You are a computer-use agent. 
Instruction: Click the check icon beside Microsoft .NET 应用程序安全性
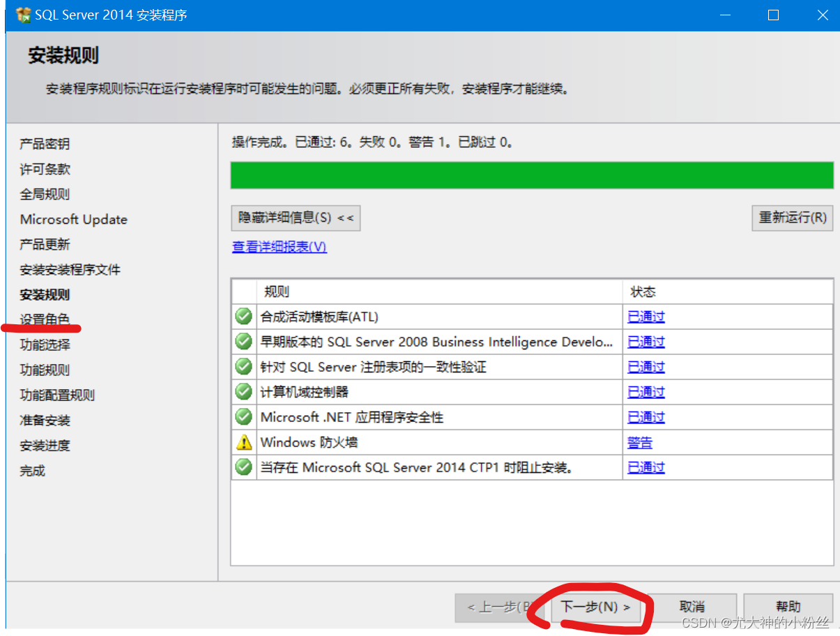click(243, 416)
